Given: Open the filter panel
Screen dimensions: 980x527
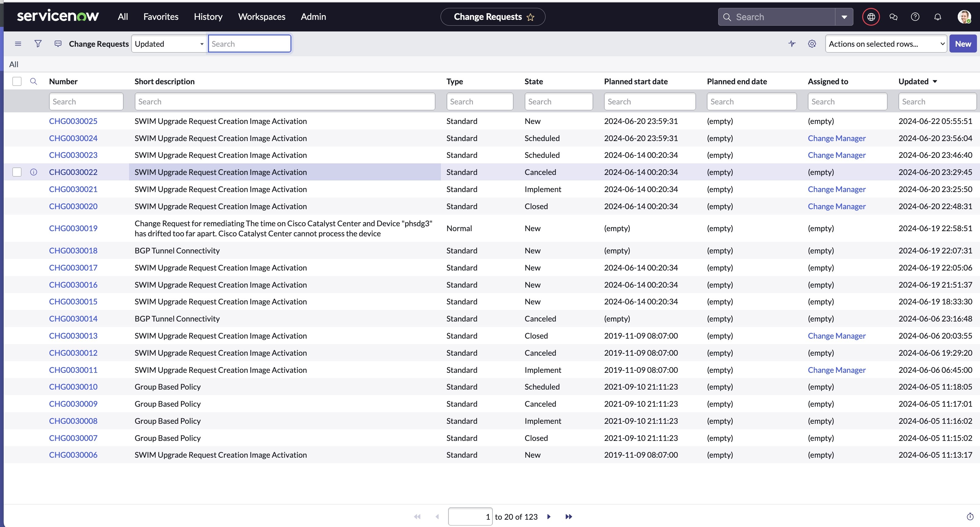Looking at the screenshot, I should click(x=38, y=43).
